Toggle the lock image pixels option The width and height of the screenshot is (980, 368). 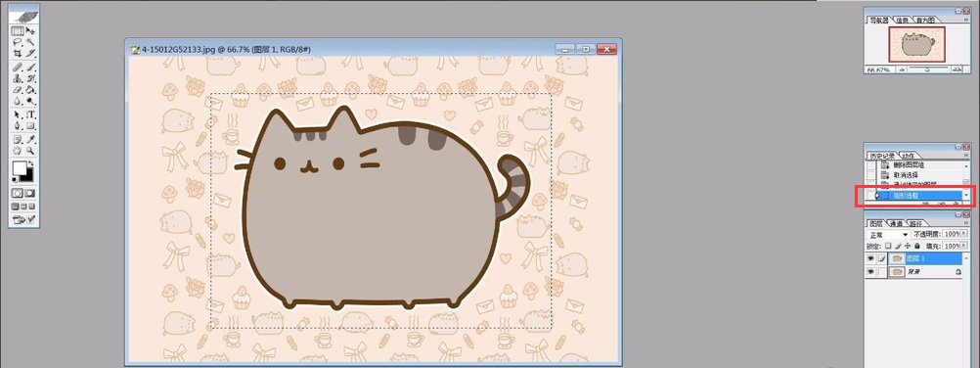pos(898,246)
